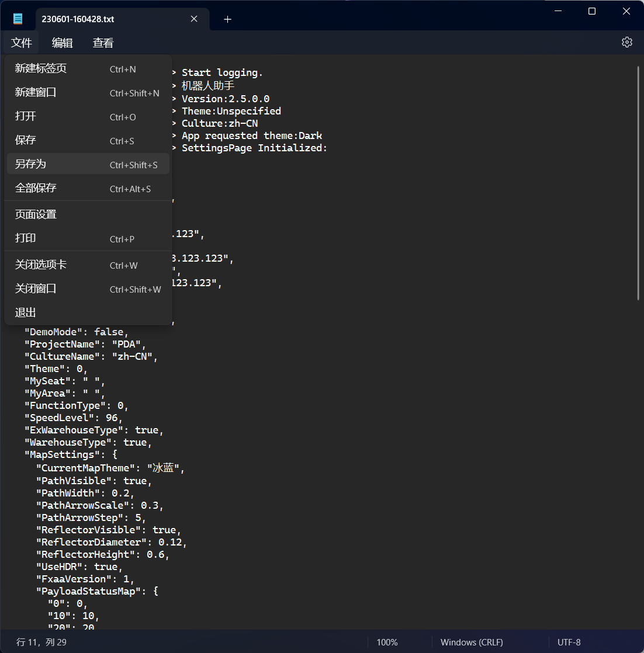Click the Notepad app icon in title bar
This screenshot has height=653, width=644.
(18, 19)
